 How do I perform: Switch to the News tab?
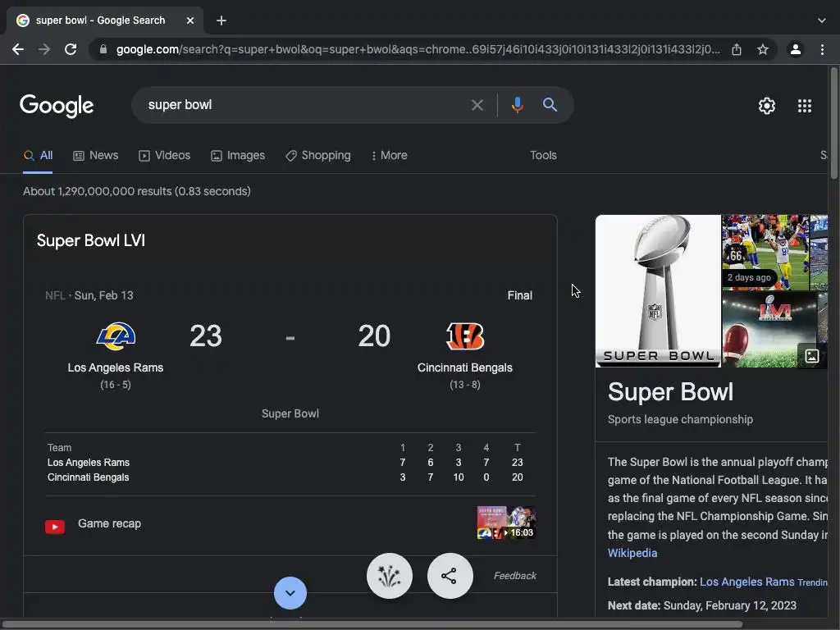pos(95,155)
